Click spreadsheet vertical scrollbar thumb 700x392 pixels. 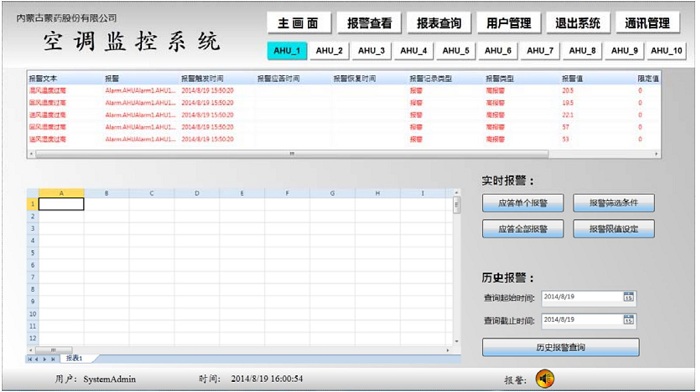coord(456,206)
